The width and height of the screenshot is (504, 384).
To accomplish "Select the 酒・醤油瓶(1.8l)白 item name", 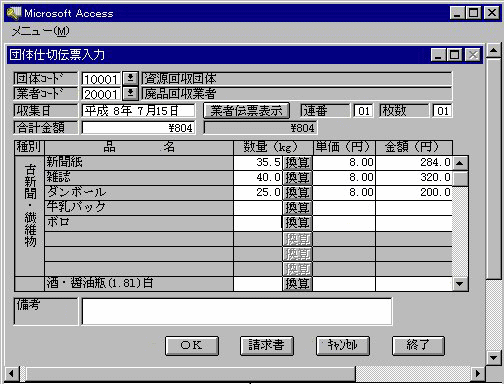I will 139,284.
